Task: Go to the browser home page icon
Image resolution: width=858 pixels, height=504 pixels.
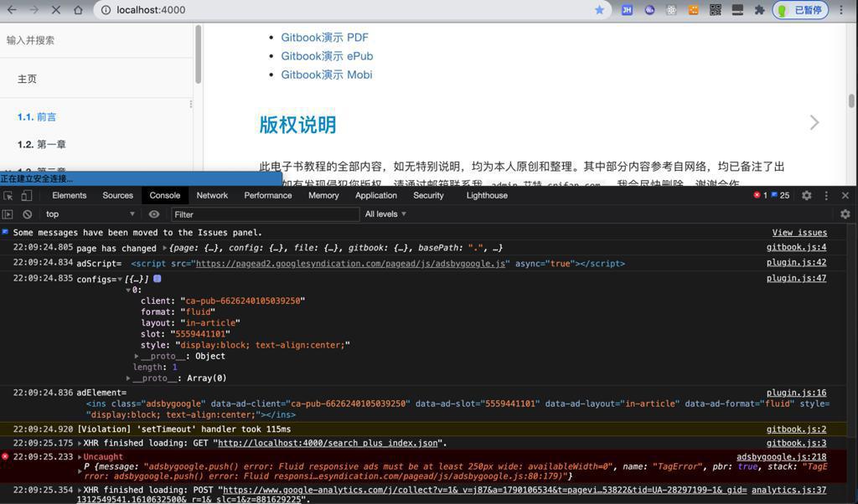Action: point(78,10)
